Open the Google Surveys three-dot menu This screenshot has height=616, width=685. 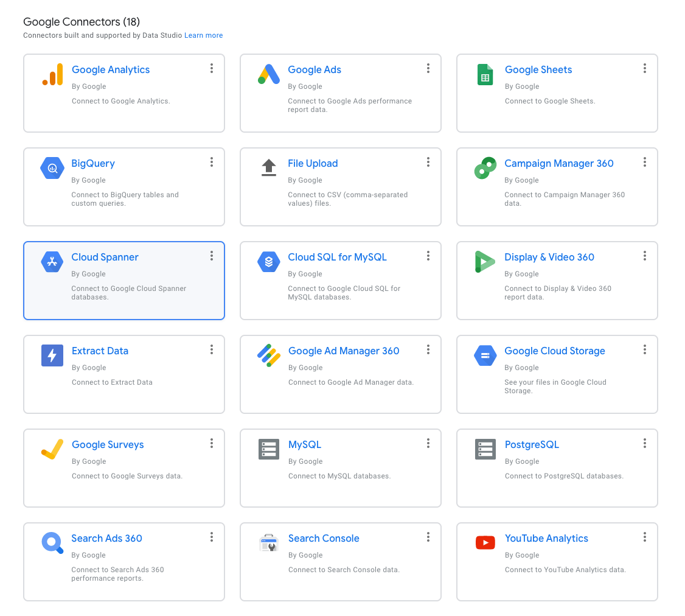pos(212,443)
